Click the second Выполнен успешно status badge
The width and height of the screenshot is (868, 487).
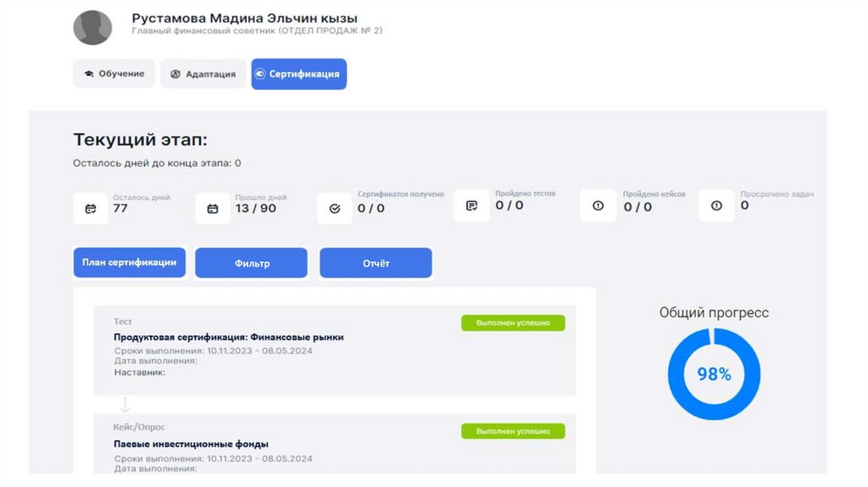click(513, 431)
